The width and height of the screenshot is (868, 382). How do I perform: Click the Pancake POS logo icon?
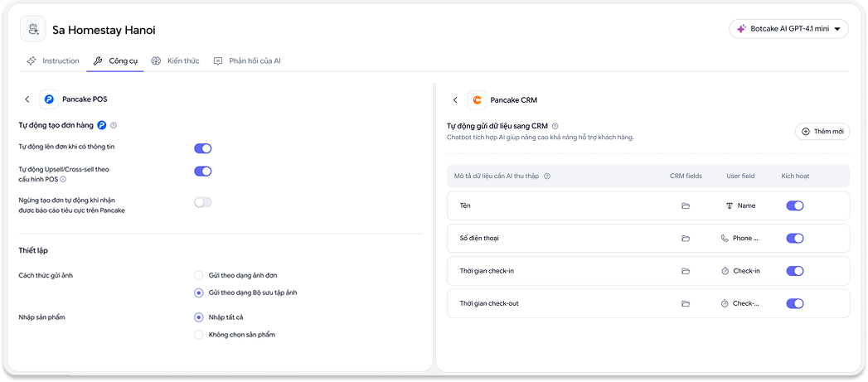click(x=49, y=99)
